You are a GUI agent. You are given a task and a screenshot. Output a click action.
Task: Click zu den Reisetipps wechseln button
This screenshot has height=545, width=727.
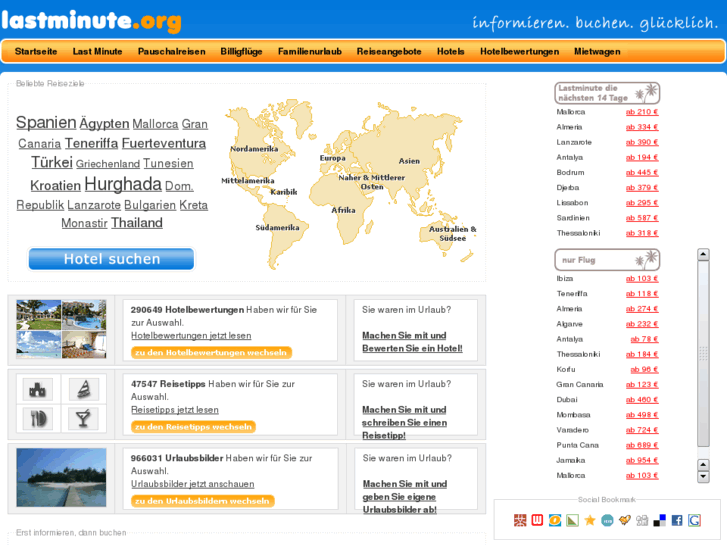[x=193, y=427]
